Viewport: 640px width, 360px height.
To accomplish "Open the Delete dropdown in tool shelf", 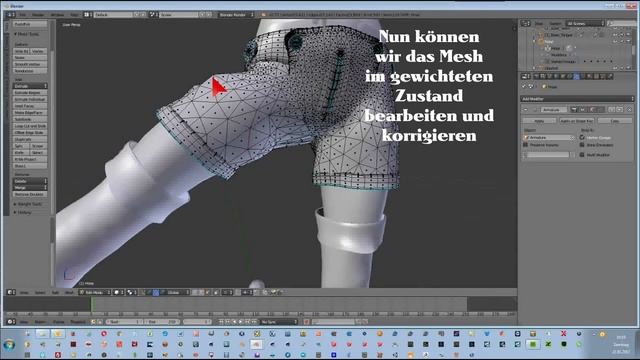I will [30, 181].
